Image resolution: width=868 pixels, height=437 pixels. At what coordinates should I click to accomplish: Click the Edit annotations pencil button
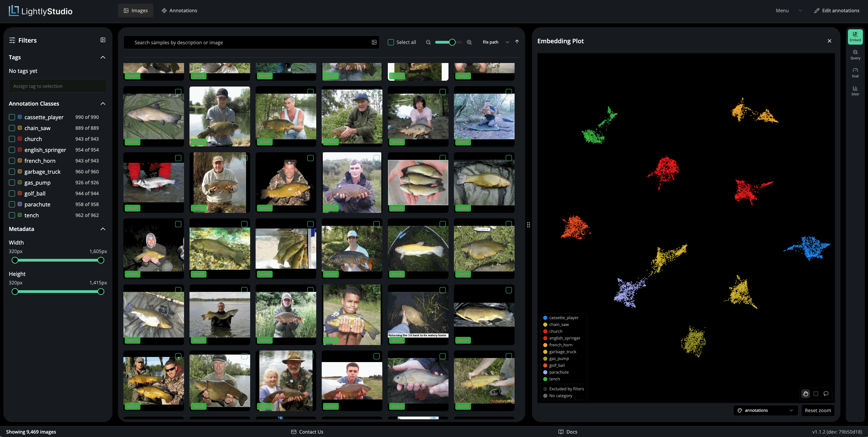pos(837,11)
